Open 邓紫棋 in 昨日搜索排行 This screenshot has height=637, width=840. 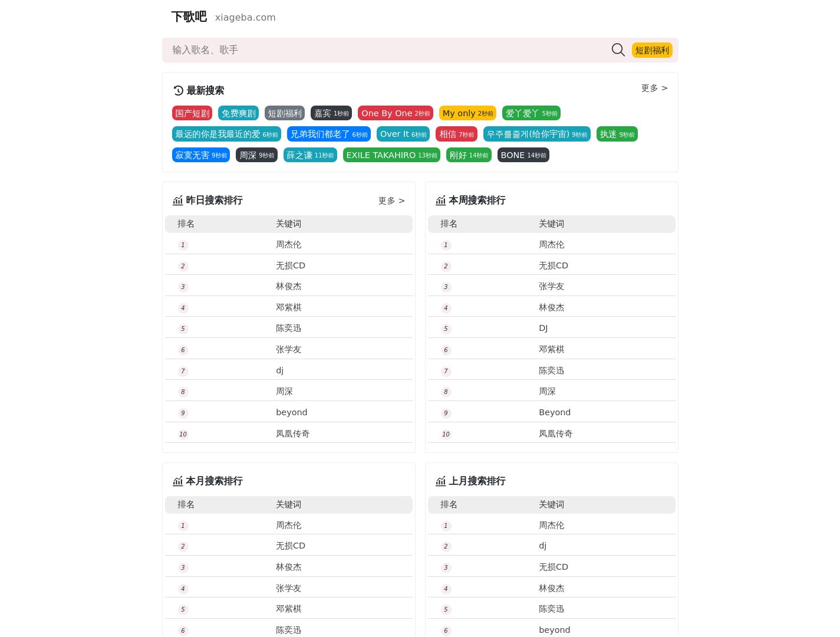tap(288, 307)
